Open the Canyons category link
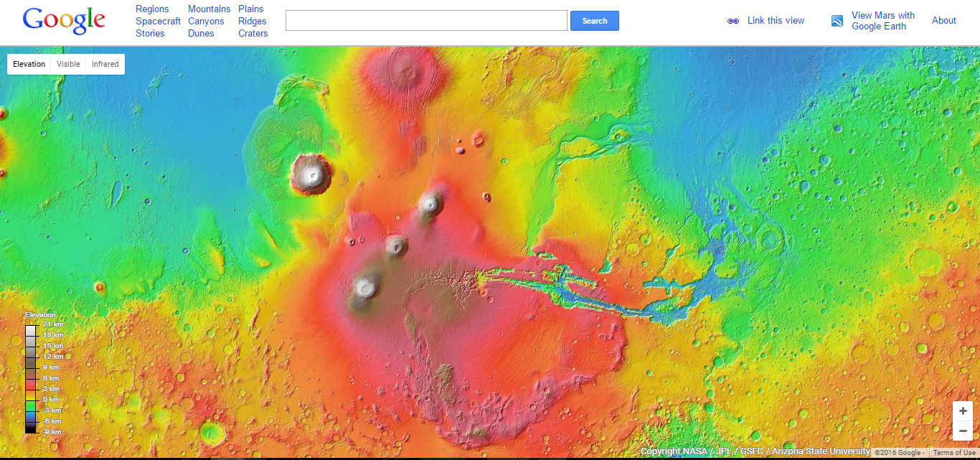 click(206, 22)
